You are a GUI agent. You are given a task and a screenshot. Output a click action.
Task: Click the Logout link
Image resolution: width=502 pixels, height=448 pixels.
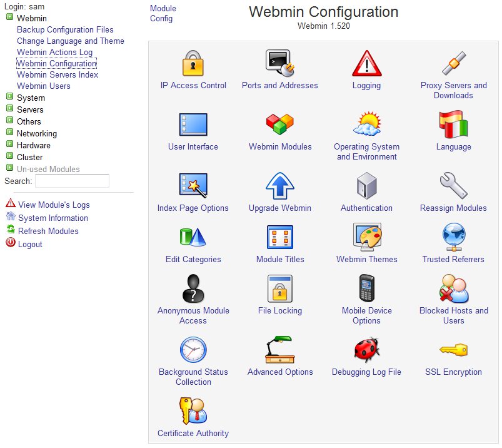click(x=30, y=244)
